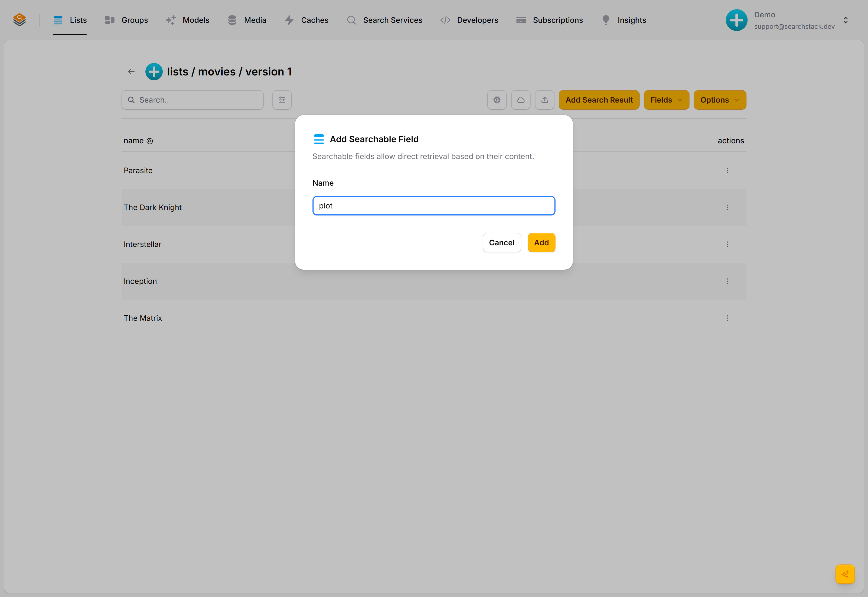868x597 pixels.
Task: Click the dialog's list icon
Action: (x=319, y=139)
